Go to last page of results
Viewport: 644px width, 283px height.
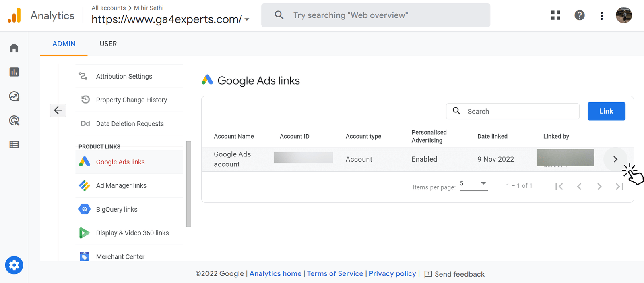pos(619,186)
